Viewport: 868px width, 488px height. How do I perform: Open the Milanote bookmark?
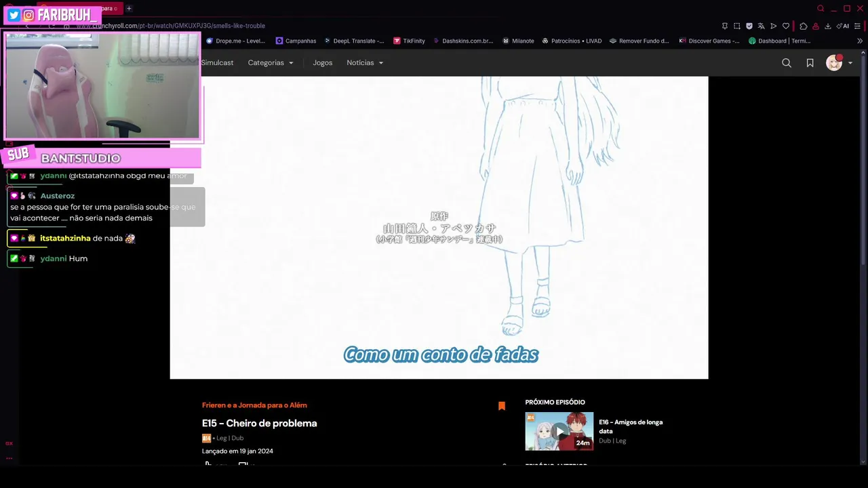(x=518, y=41)
